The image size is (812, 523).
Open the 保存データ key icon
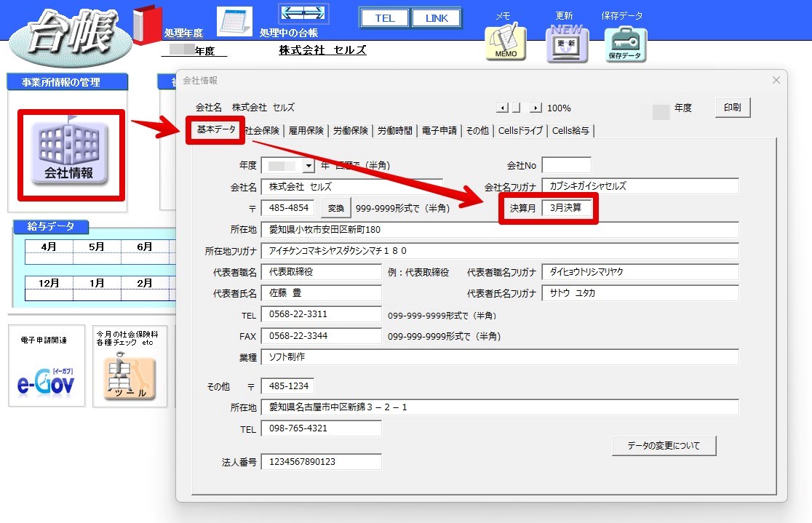coord(625,44)
